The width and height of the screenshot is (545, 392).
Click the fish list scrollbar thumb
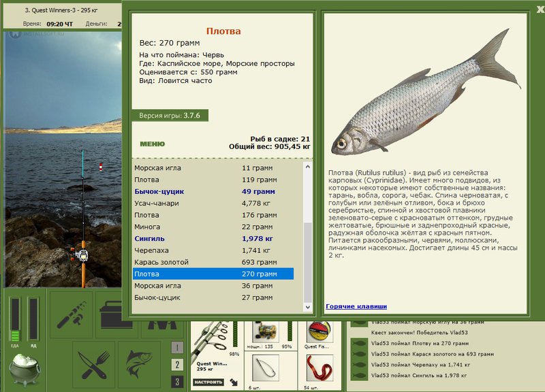pyautogui.click(x=308, y=263)
